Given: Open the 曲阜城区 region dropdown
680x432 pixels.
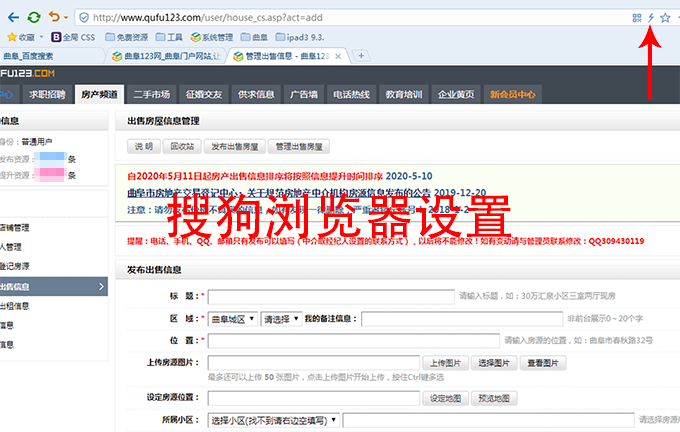Looking at the screenshot, I should pyautogui.click(x=232, y=319).
